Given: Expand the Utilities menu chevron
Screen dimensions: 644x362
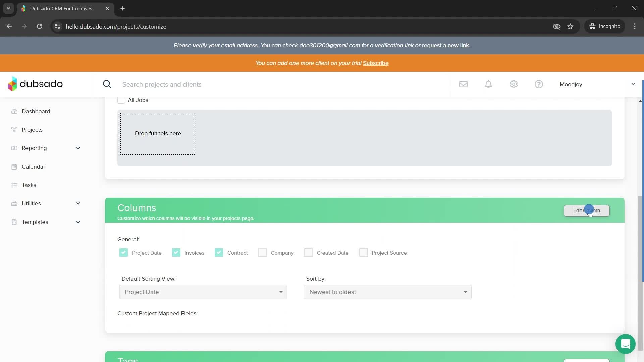Looking at the screenshot, I should coord(78,203).
